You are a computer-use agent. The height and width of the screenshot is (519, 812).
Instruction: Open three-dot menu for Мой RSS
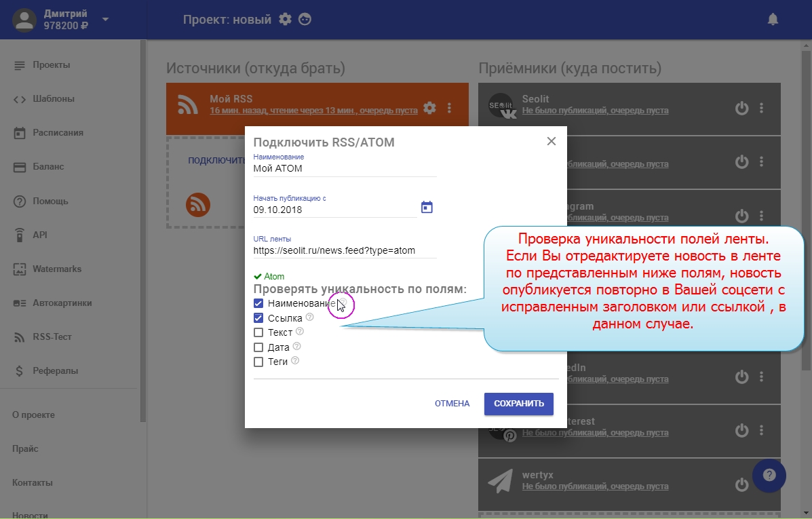(449, 108)
